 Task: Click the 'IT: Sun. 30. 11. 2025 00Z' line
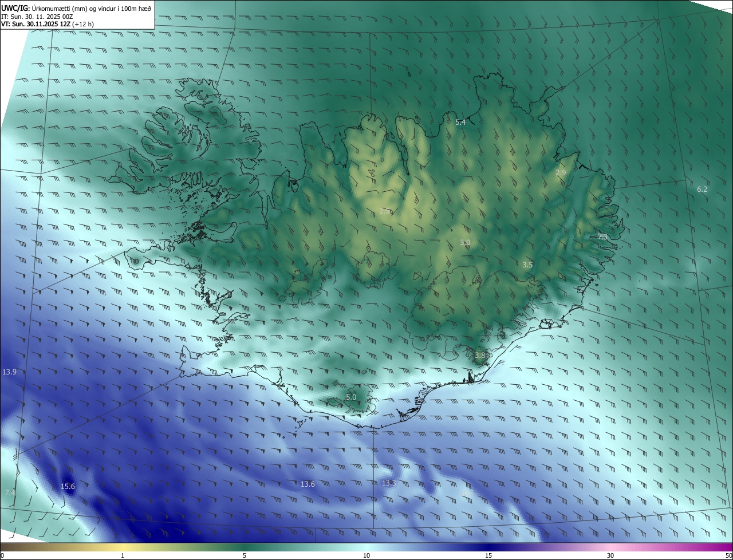37,16
